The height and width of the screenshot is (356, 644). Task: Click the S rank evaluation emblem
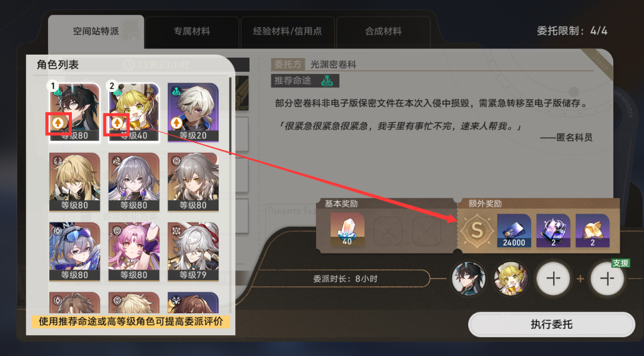click(476, 230)
